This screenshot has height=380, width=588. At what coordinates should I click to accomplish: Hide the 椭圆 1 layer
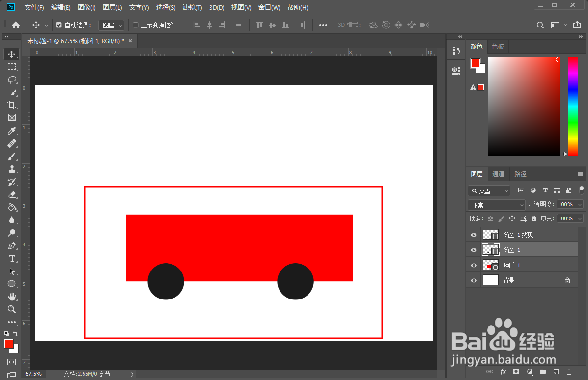[x=474, y=250]
